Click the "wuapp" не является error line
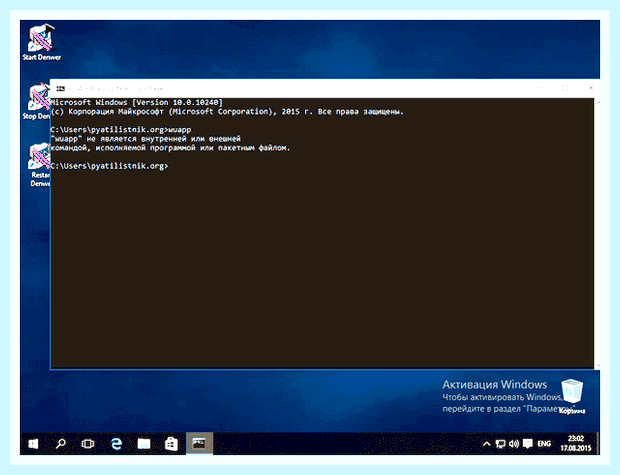Viewport: 620px width, 475px height. point(145,139)
